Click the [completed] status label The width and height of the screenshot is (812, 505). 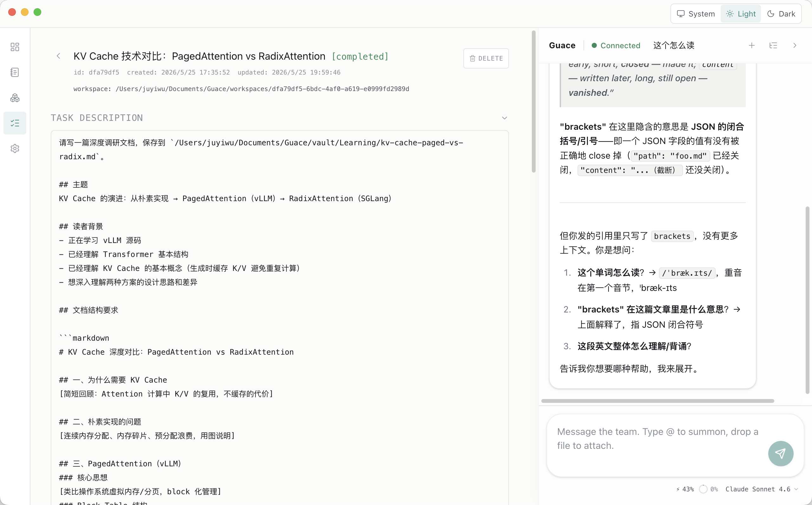[x=360, y=56]
